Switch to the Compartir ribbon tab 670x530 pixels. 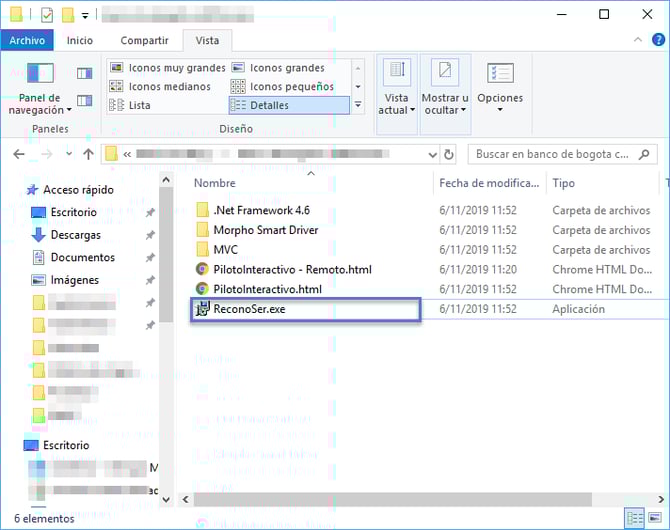click(x=144, y=40)
